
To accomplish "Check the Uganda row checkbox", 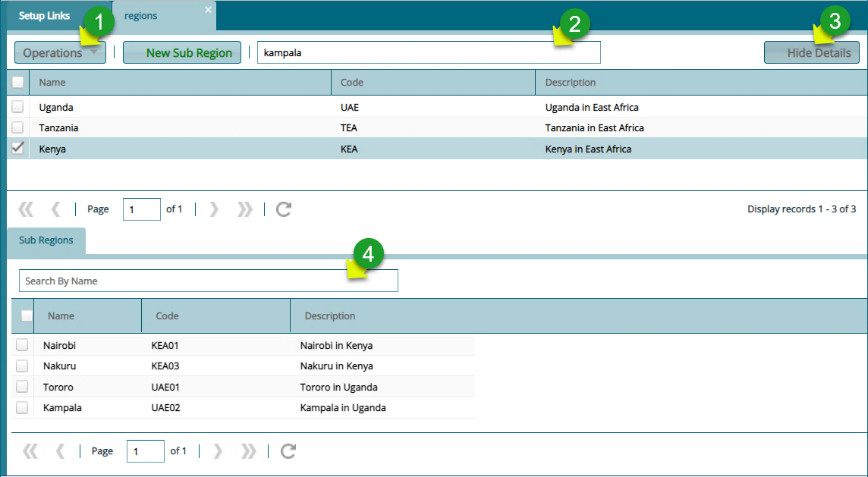I will click(x=17, y=107).
